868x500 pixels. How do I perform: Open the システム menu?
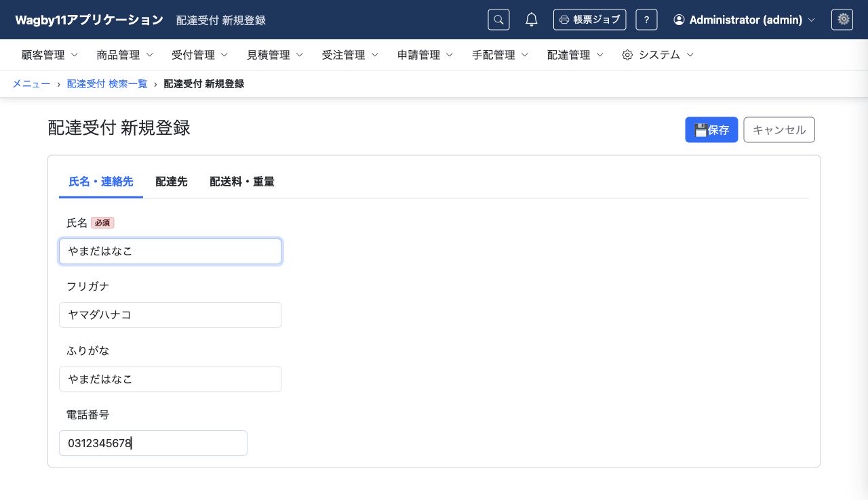coord(658,55)
